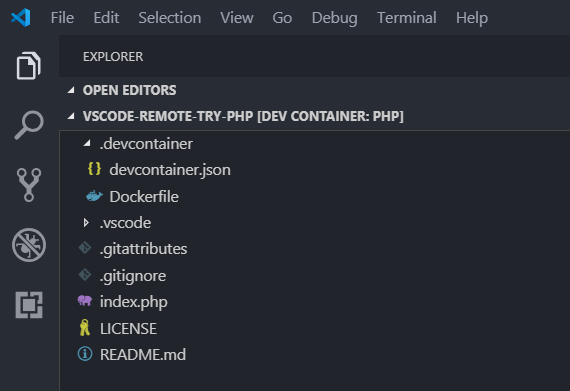Viewport: 570px width, 391px height.
Task: Open the Search view magnifier icon
Action: [29, 125]
